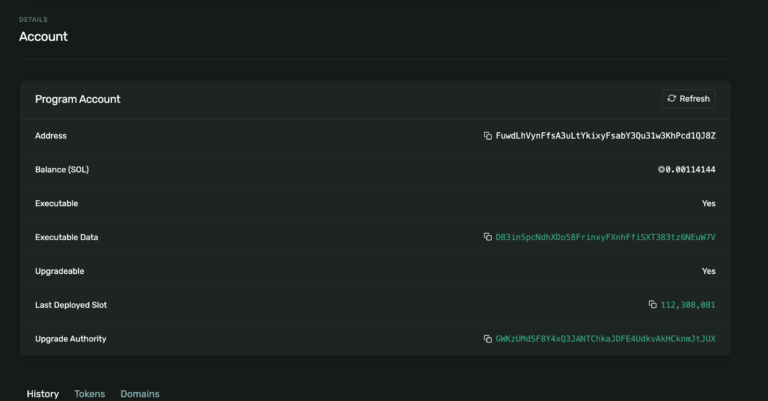Click the Account page heading
This screenshot has height=401, width=768.
[x=43, y=37]
